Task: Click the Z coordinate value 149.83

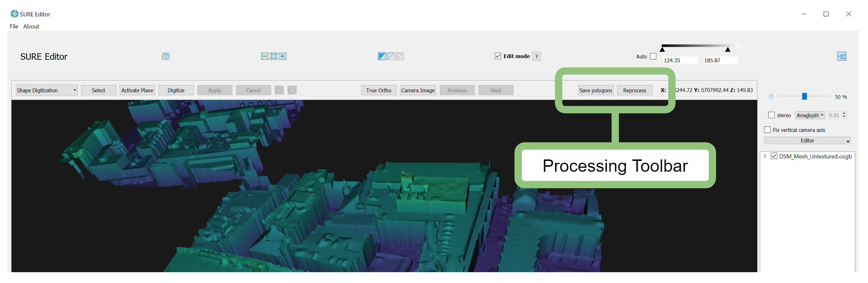Action: (745, 90)
